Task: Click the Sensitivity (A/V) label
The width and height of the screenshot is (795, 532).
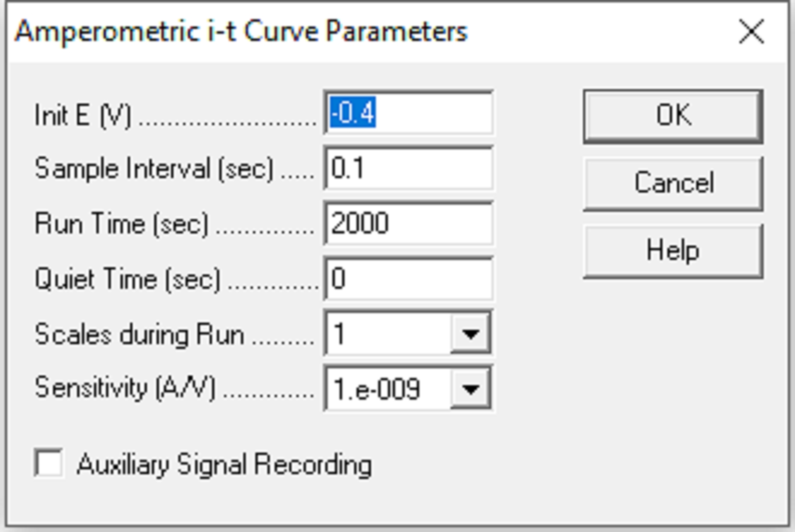Action: click(125, 388)
